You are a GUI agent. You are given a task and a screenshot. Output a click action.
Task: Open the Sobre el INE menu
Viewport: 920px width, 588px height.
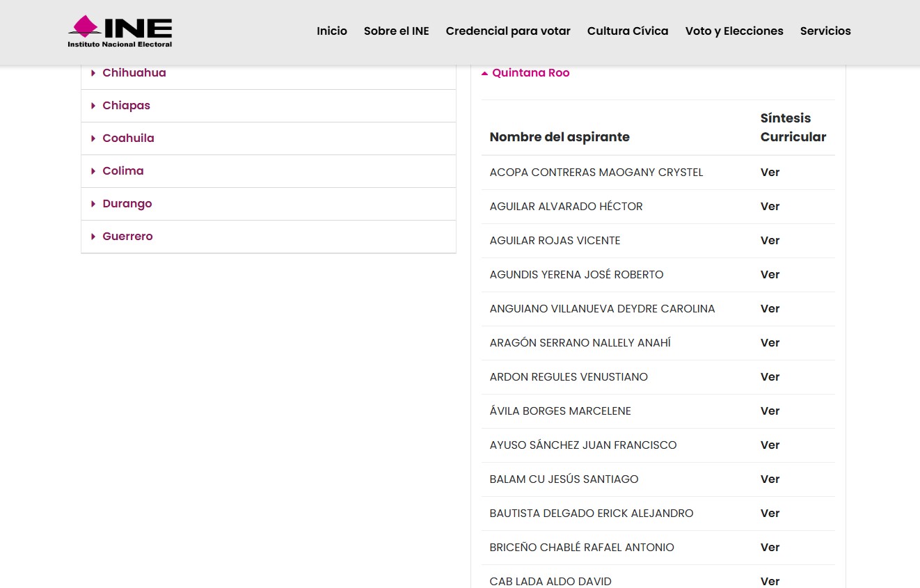(x=396, y=31)
